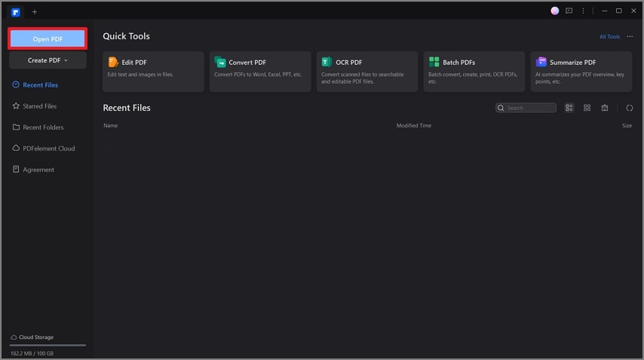
Task: Switch to grid thumbnail view
Action: 587,108
